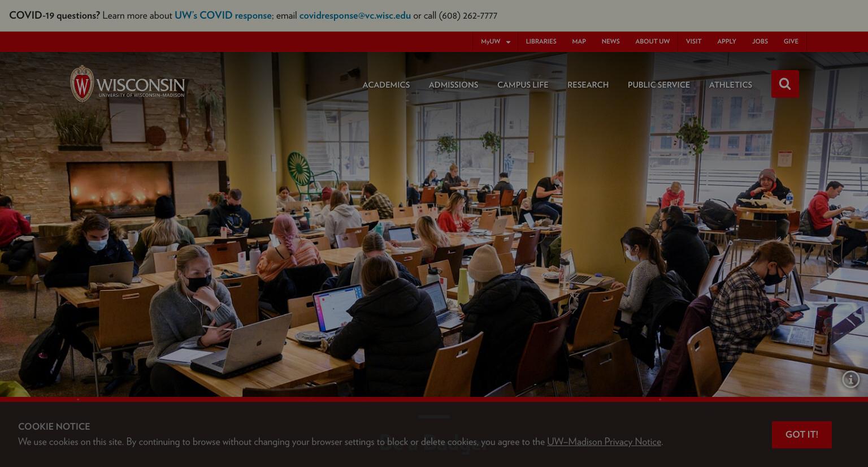Open the campus Map link

coord(579,41)
